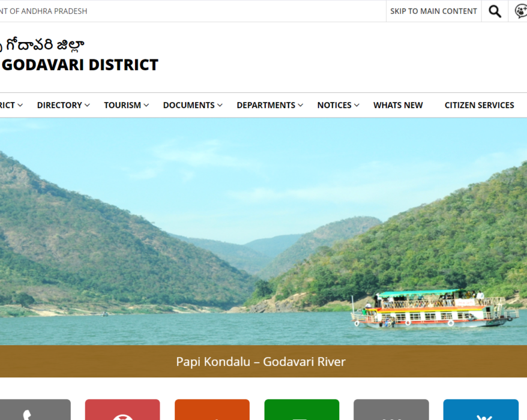Viewport: 527px width, 420px height.
Task: Open the red quick-link tile
Action: click(x=122, y=410)
